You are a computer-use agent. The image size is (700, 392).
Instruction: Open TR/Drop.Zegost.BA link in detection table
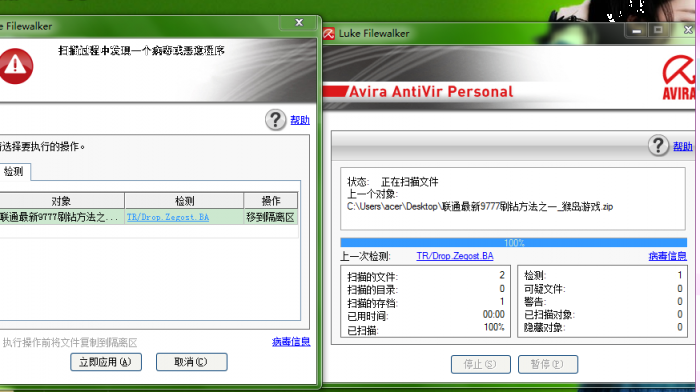click(x=168, y=217)
